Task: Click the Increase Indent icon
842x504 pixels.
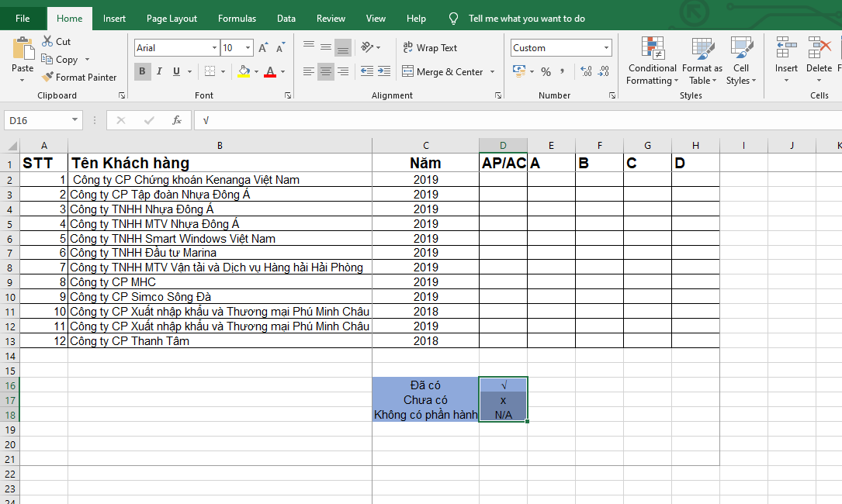Action: click(x=384, y=71)
